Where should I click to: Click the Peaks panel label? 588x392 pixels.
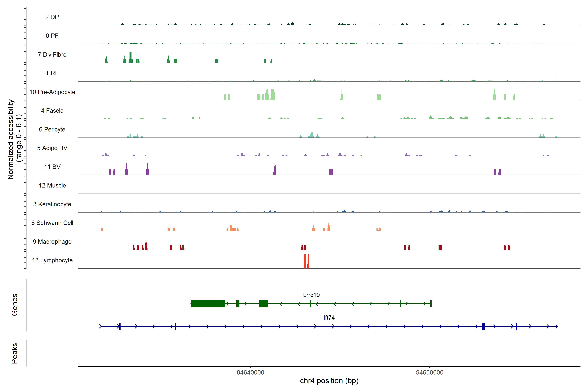pos(15,353)
